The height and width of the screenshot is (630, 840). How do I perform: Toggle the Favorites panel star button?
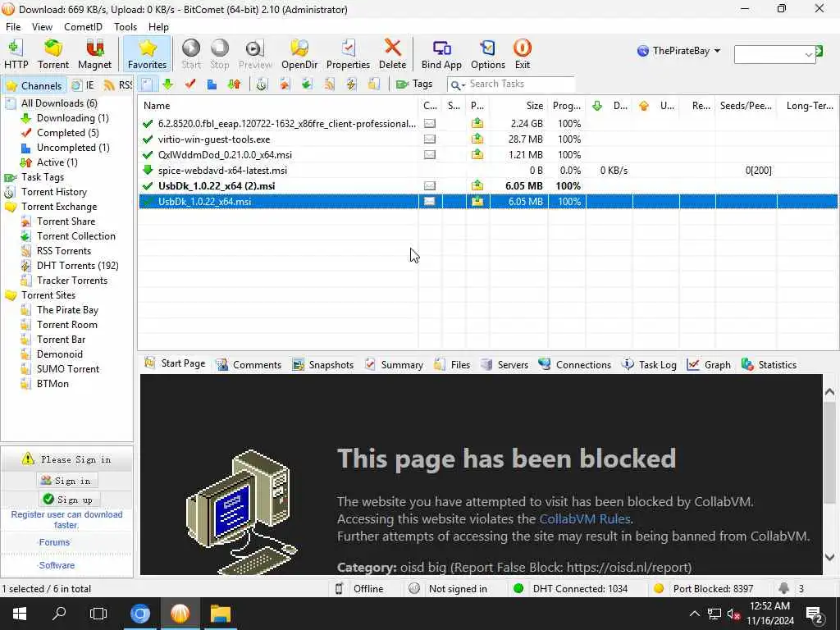[x=148, y=54]
